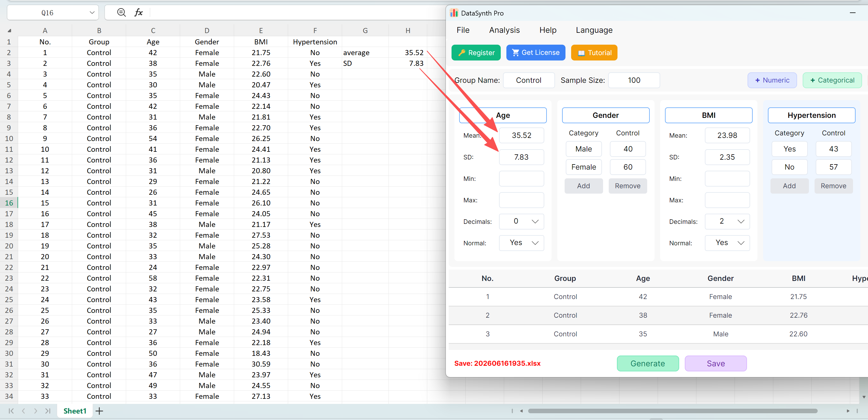This screenshot has width=868, height=420.
Task: Click the BMI variable name field
Action: point(709,115)
